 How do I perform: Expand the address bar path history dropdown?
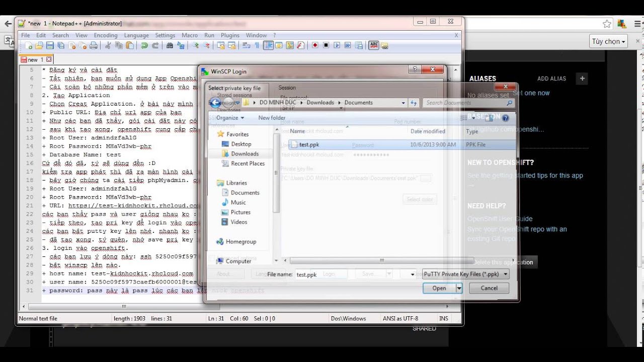pos(403,103)
